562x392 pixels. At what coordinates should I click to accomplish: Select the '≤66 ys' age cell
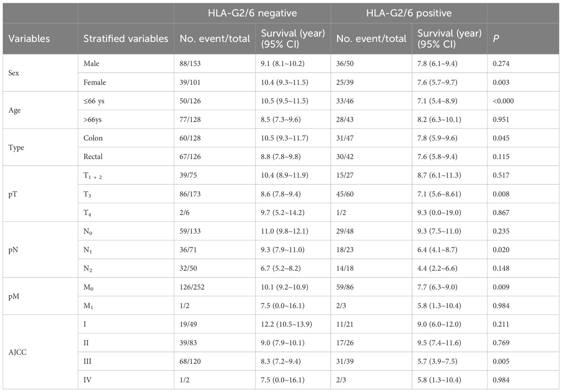(94, 101)
